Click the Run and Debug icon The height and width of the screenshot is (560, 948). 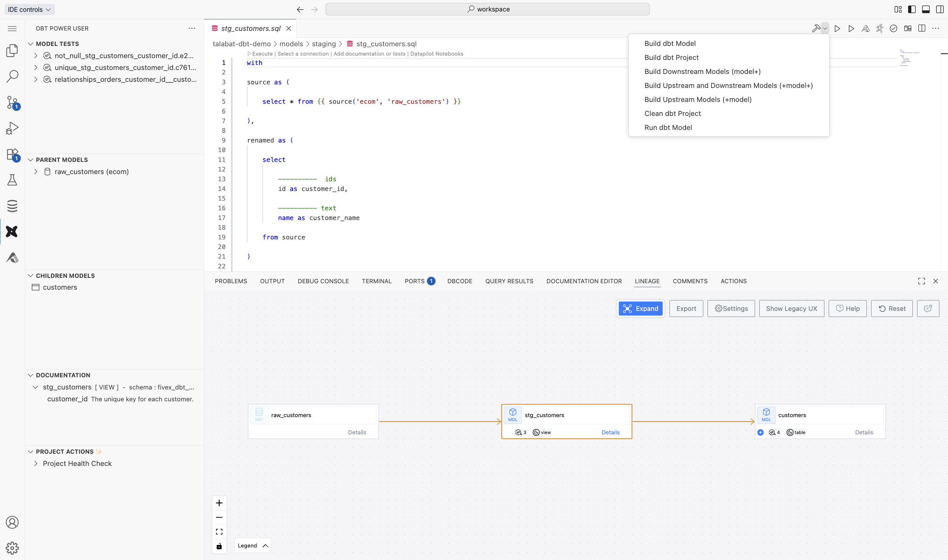tap(12, 128)
